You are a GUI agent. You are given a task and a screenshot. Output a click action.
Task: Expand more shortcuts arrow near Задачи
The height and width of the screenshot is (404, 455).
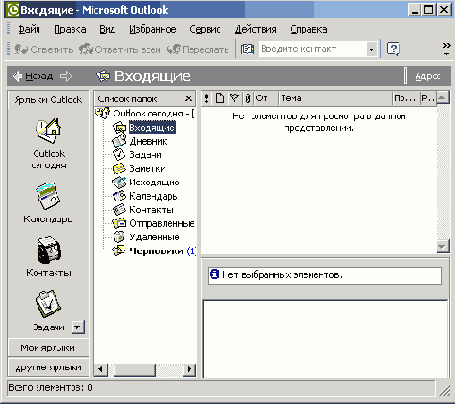point(77,327)
